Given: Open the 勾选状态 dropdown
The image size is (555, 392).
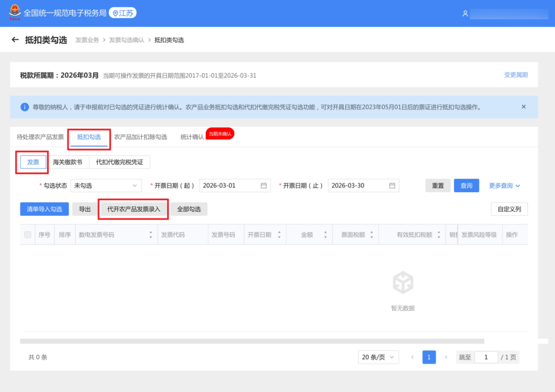Looking at the screenshot, I should click(x=106, y=185).
